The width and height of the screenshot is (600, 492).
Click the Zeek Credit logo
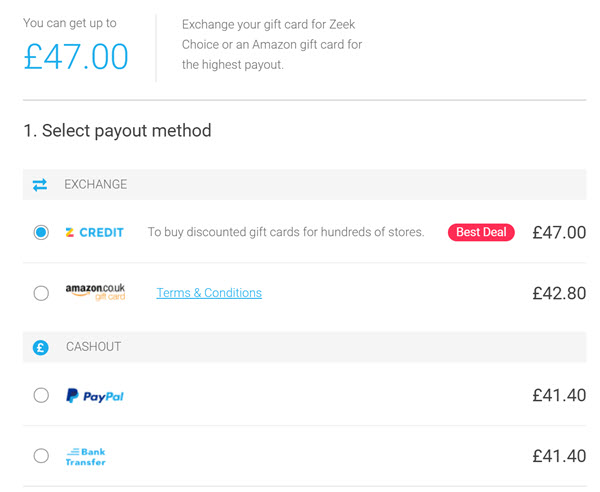[x=95, y=232]
